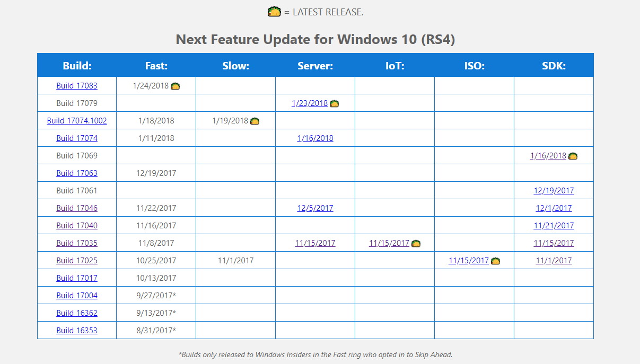Open the Build 17074.1002 link
Image resolution: width=640 pixels, height=364 pixels.
pyautogui.click(x=77, y=121)
